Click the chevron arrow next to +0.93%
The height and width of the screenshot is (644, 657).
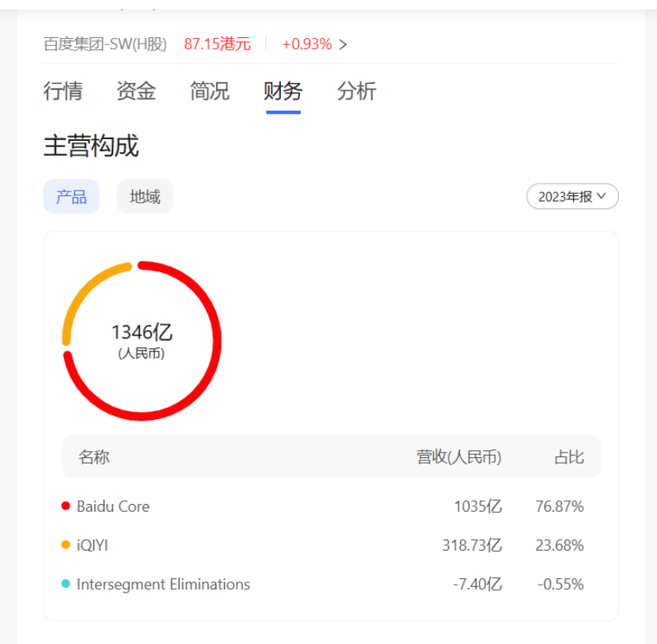(343, 44)
